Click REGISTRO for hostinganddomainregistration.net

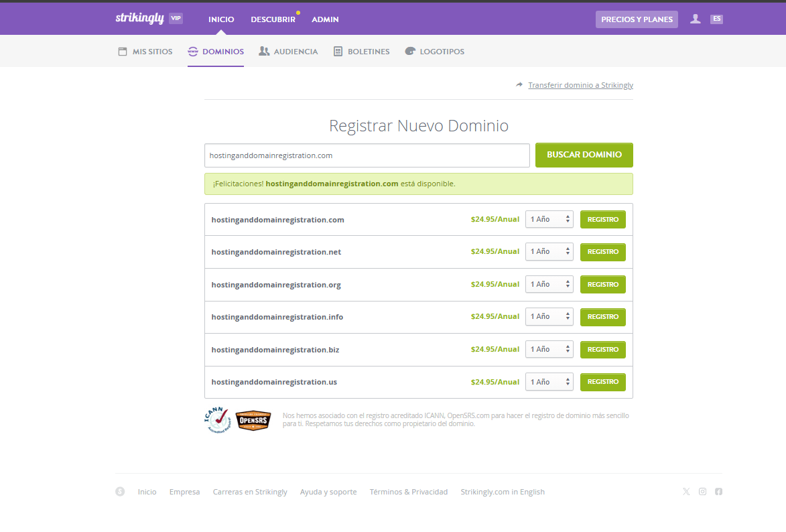click(x=602, y=251)
